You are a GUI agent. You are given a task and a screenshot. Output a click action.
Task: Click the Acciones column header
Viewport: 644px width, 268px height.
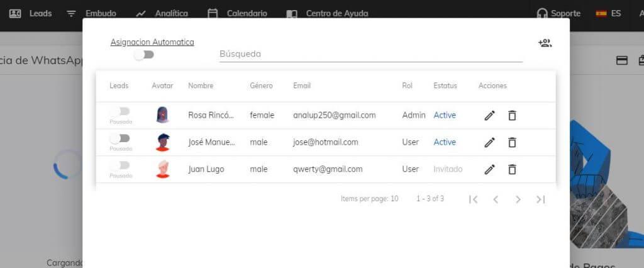[x=492, y=86]
